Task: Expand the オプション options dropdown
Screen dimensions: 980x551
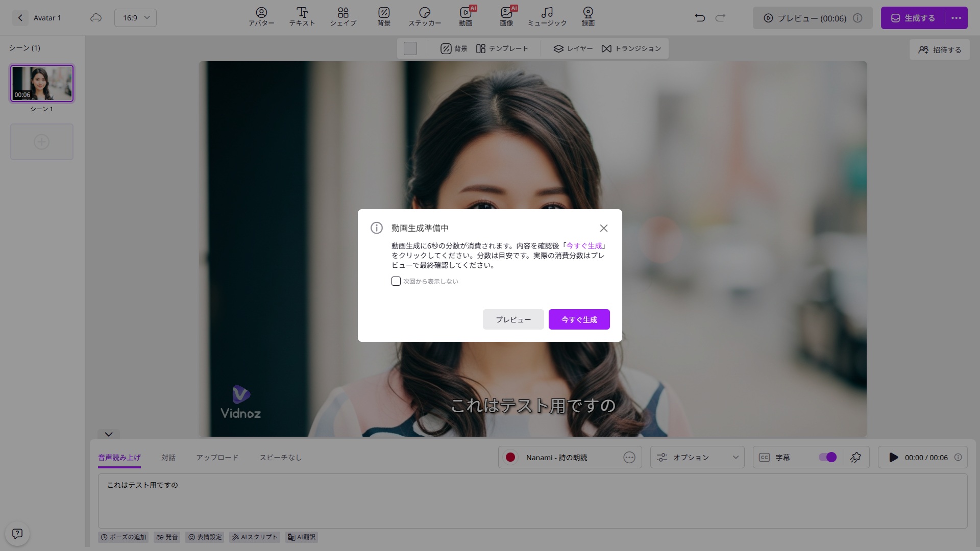Action: pos(697,457)
